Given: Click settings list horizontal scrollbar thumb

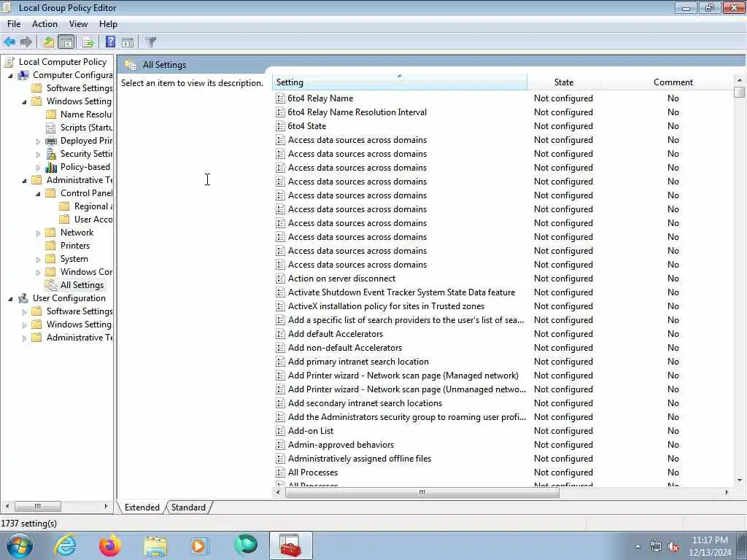Looking at the screenshot, I should pos(422,492).
